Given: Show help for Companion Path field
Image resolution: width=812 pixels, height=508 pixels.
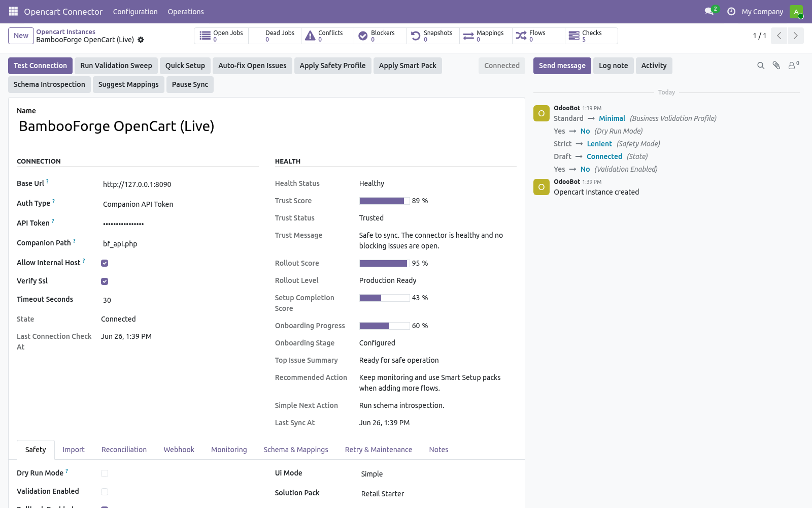Looking at the screenshot, I should point(74,240).
